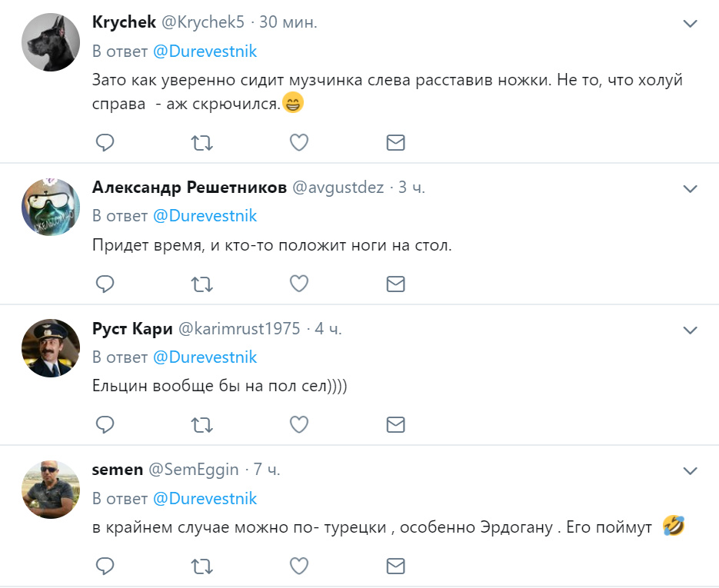Open semen's profile avatar picture
The width and height of the screenshot is (719, 588).
point(51,490)
